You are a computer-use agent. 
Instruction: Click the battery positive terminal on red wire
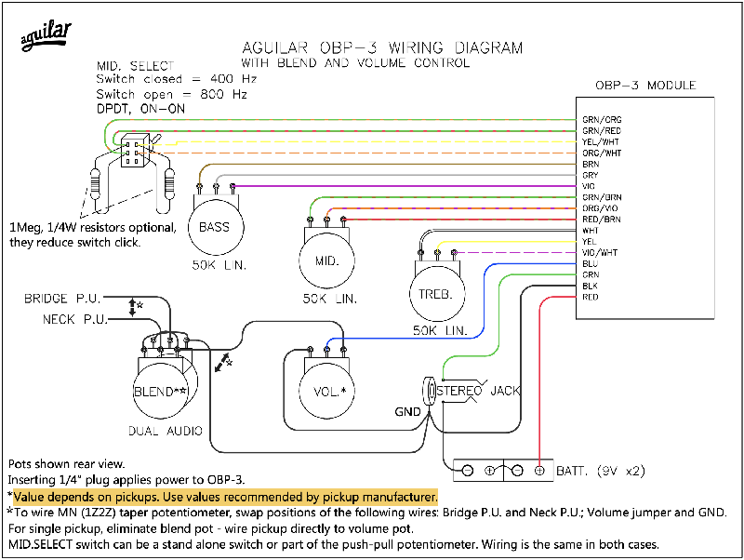[539, 471]
